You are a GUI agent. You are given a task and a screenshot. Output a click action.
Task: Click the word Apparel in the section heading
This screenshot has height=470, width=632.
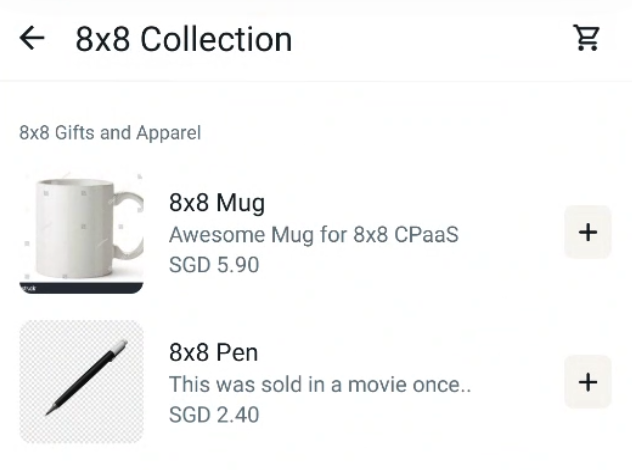pyautogui.click(x=169, y=132)
